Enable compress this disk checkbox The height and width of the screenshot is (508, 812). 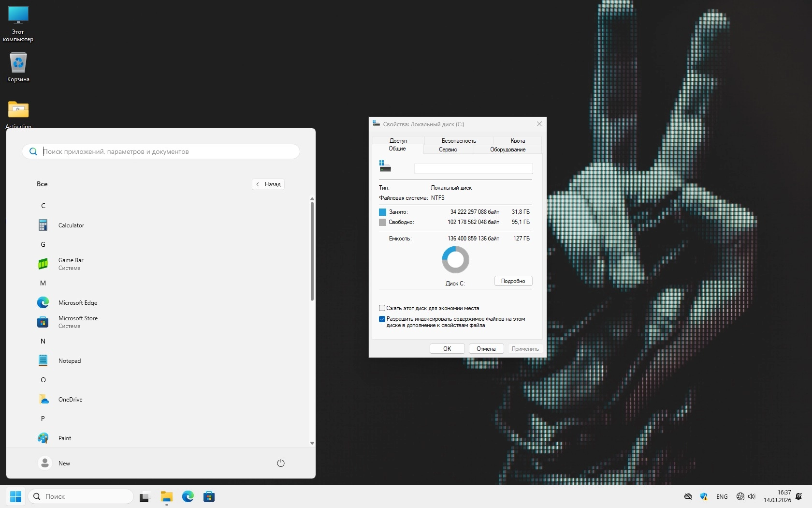pos(382,308)
